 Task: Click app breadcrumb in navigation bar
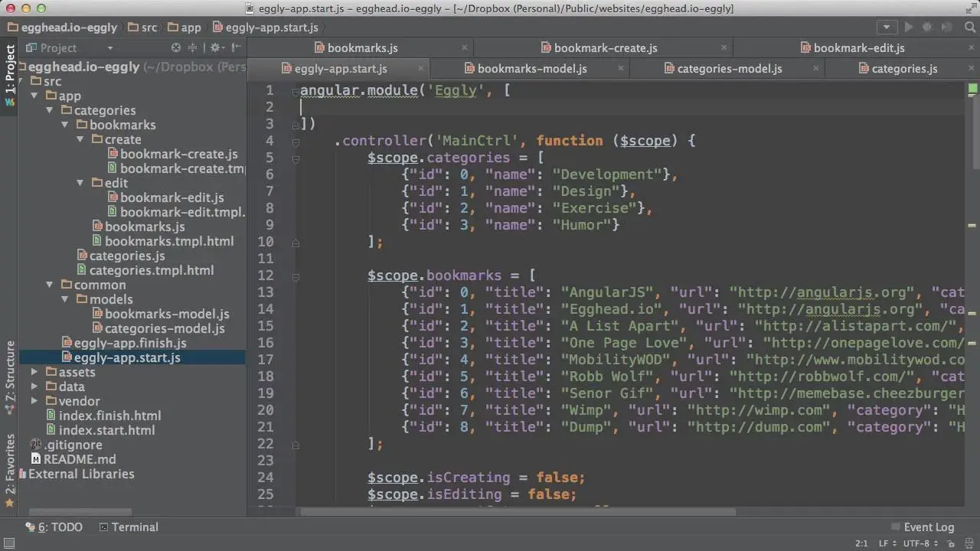pos(185,27)
